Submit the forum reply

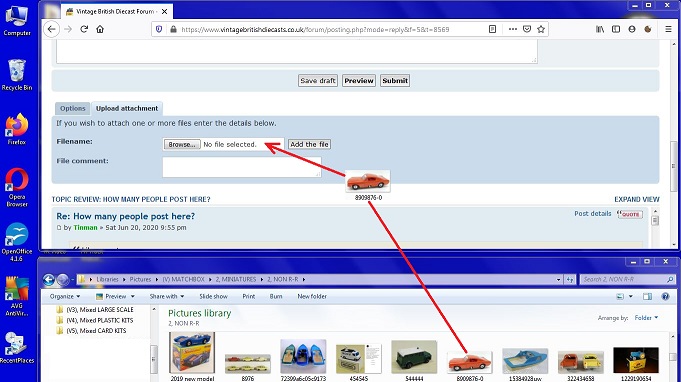[x=395, y=81]
